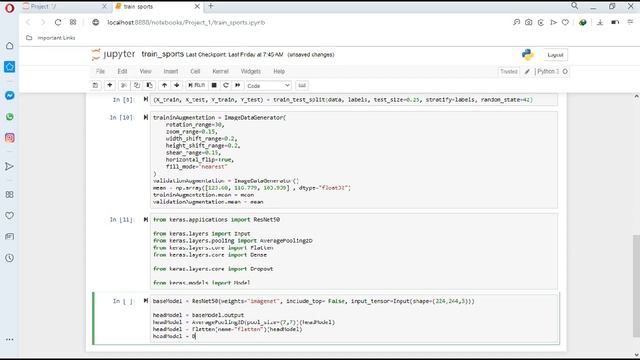Click the train_test_split code cell

(x=353, y=100)
